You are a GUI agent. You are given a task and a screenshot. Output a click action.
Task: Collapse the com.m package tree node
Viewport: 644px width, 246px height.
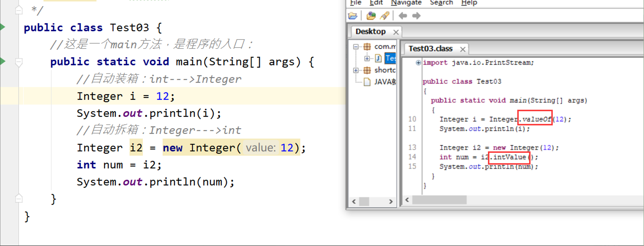(x=356, y=47)
